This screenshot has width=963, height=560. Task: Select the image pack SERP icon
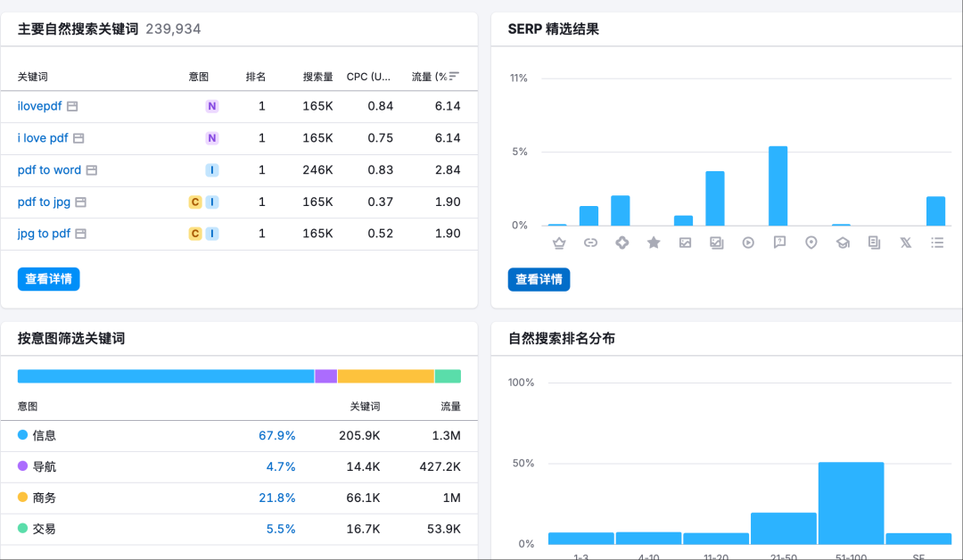tap(717, 243)
